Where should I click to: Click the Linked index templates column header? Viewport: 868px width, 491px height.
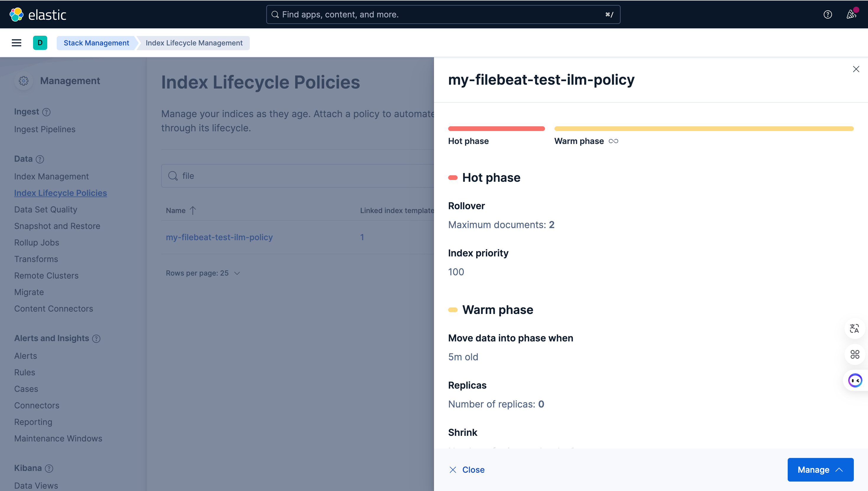point(397,210)
